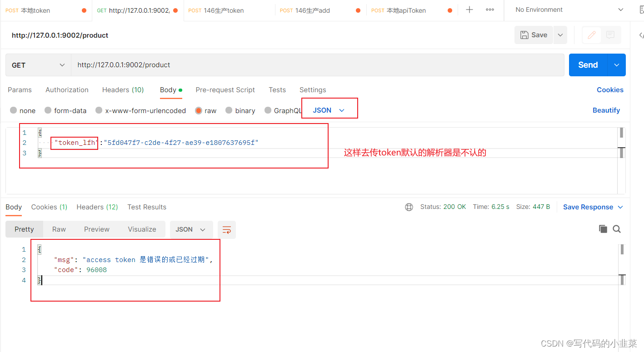Open more tab options with the ellipsis icon
Image resolution: width=644 pixels, height=352 pixels.
[490, 10]
